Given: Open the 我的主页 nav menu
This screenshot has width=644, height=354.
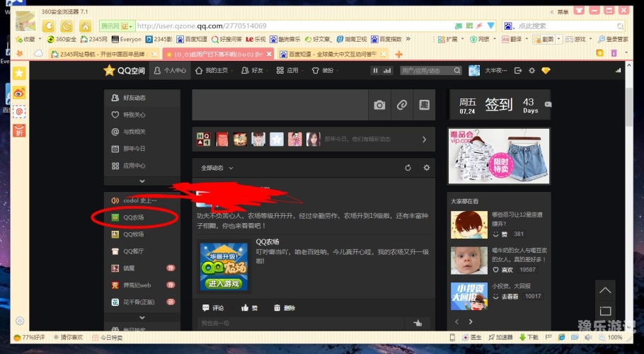Looking at the screenshot, I should point(214,71).
